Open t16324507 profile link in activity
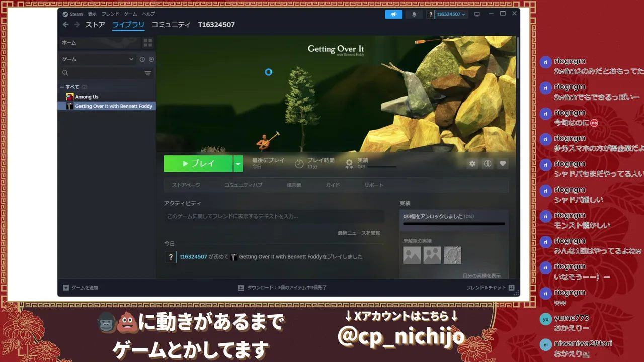644x362 pixels. (194, 257)
